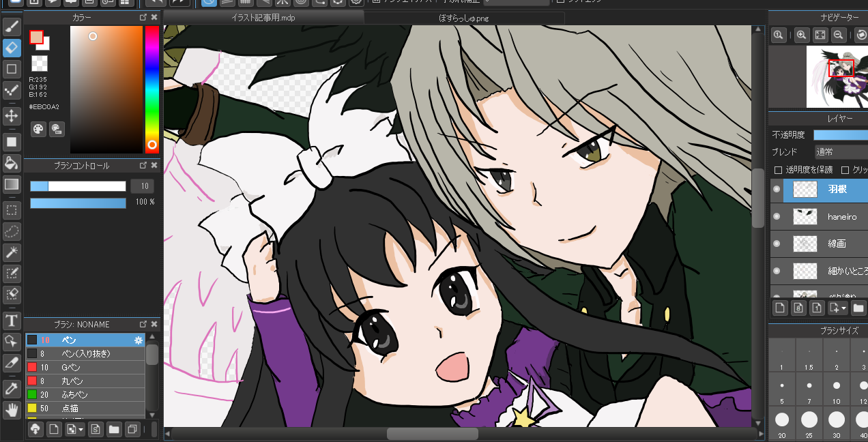Select the Bucket fill tool
Image resolution: width=868 pixels, height=442 pixels.
coord(12,162)
